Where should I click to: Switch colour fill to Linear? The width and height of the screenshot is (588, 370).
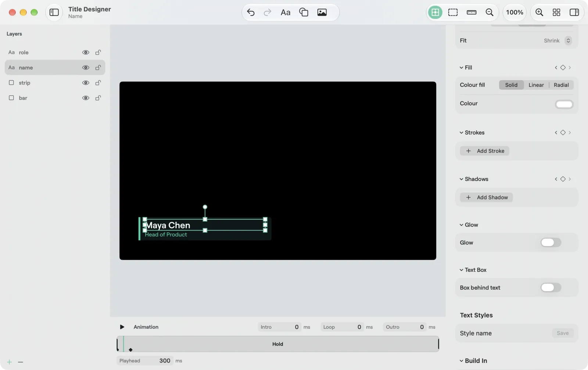[536, 85]
